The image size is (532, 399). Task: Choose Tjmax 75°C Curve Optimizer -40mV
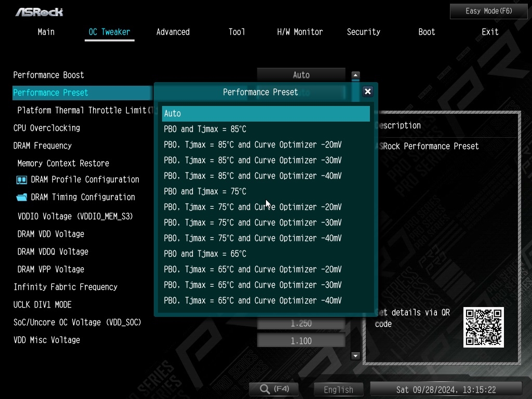point(265,238)
